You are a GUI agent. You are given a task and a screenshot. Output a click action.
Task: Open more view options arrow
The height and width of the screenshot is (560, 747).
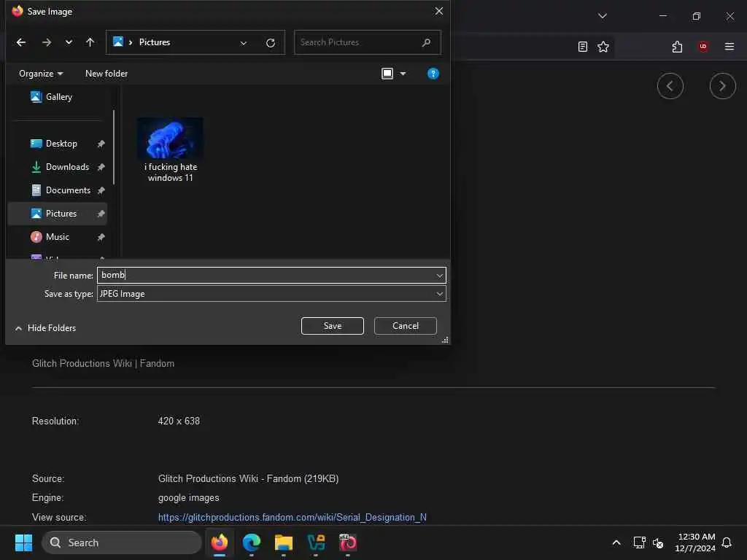[x=403, y=74]
